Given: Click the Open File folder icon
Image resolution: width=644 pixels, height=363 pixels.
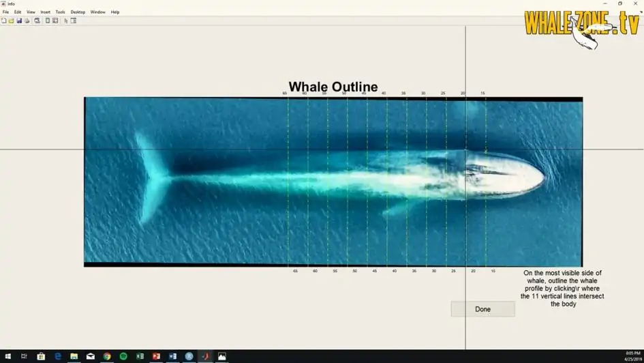Looking at the screenshot, I should (11, 20).
